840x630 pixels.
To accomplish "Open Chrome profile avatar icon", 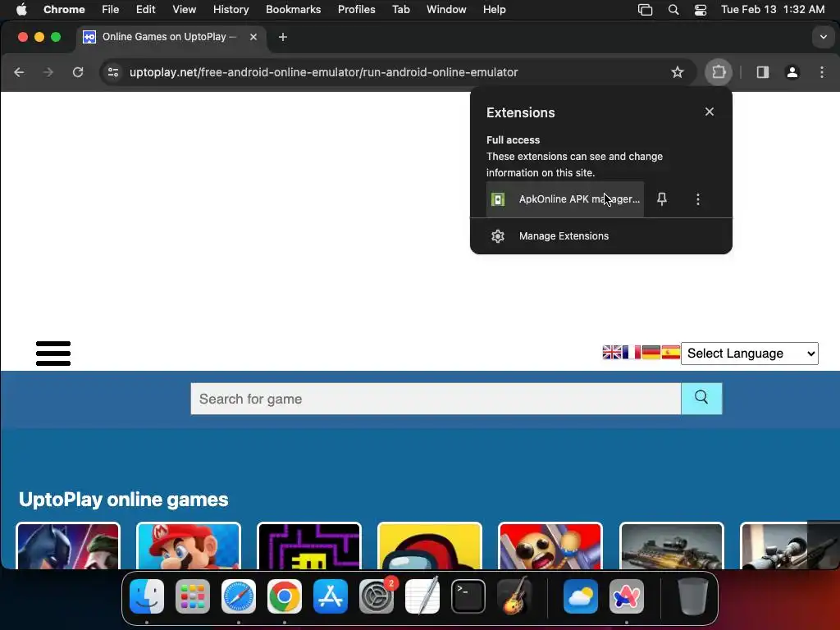I will 792,72.
